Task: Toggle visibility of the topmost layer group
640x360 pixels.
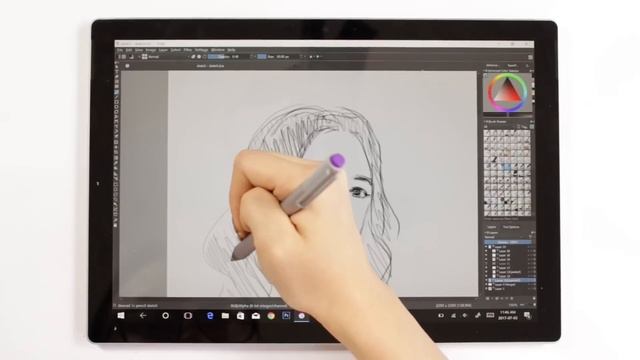Action: pyautogui.click(x=486, y=247)
